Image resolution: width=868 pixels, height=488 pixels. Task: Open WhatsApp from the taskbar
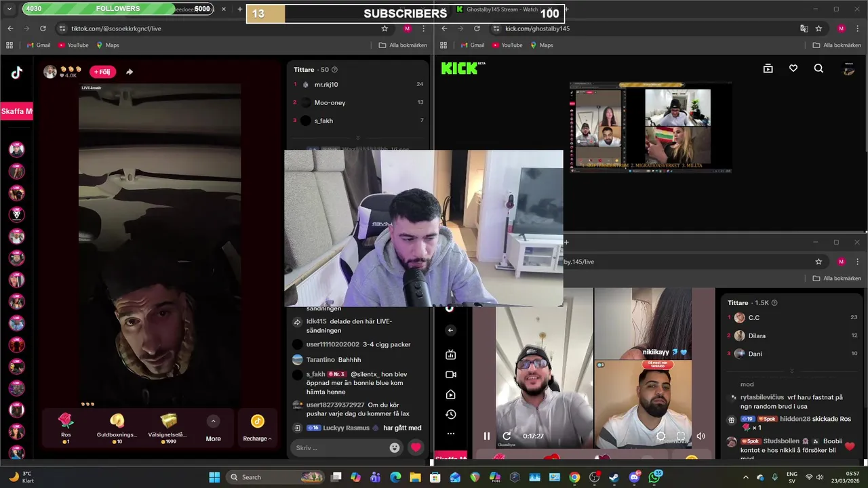pos(654,477)
